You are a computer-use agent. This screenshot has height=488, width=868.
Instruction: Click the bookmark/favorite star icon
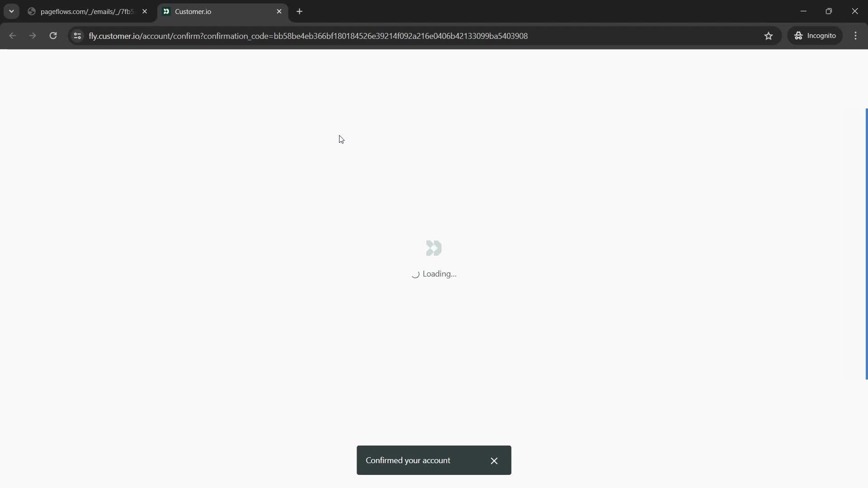769,36
